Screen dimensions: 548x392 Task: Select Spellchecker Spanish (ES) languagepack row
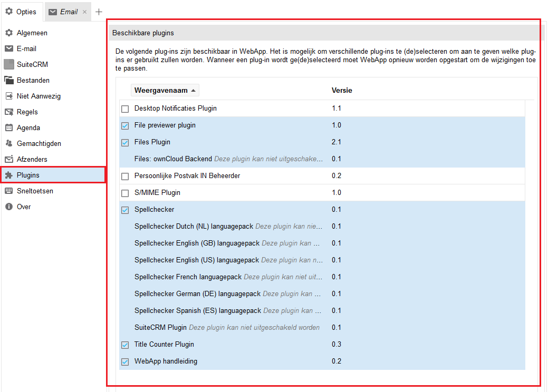point(322,311)
